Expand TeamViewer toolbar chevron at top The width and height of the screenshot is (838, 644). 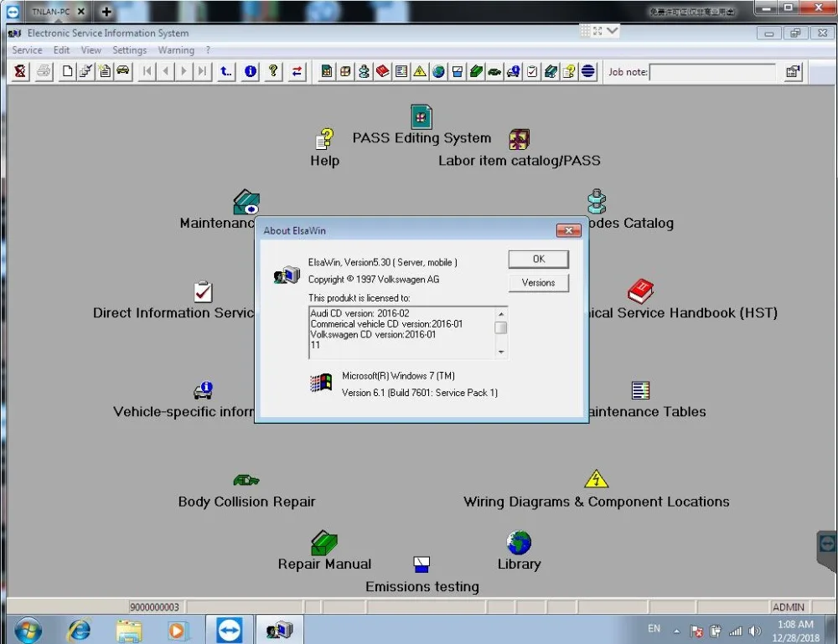coord(613,30)
